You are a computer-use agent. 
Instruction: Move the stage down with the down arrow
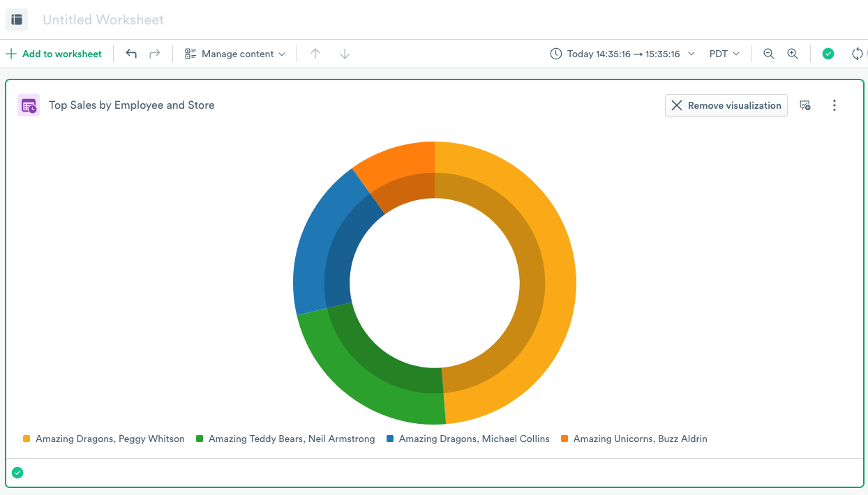coord(345,54)
